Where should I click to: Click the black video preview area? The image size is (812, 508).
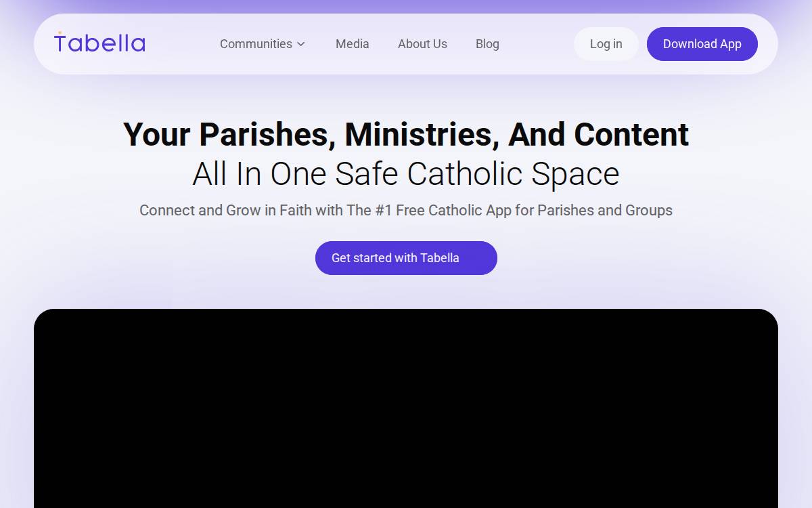click(x=406, y=408)
